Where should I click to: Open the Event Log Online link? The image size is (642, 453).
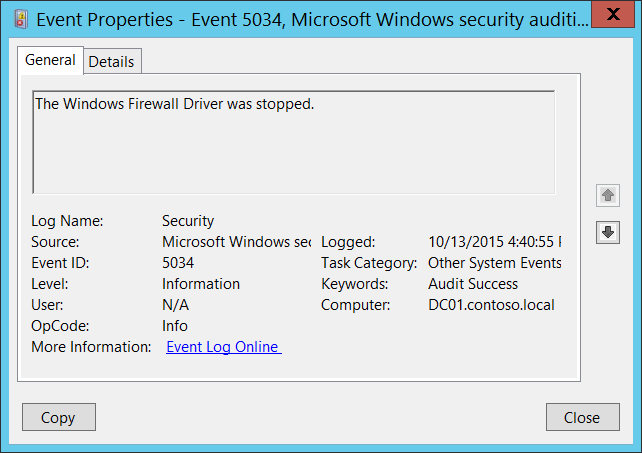pos(223,347)
